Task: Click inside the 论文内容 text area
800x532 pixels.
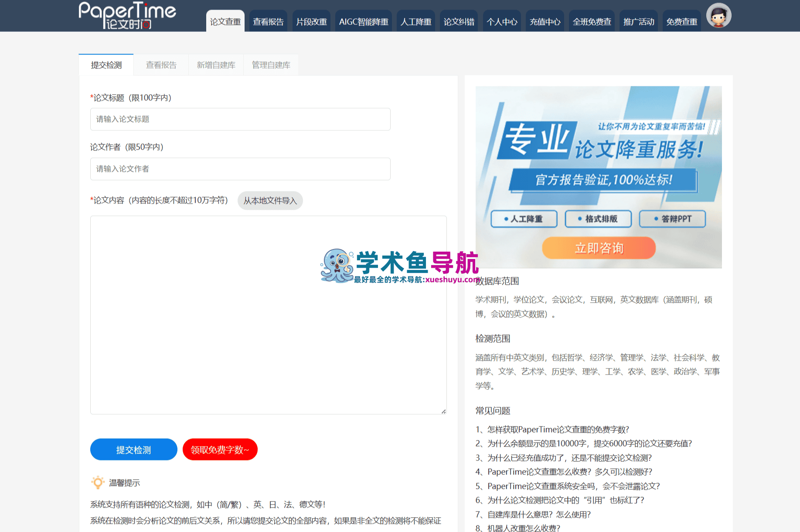Action: pyautogui.click(x=269, y=315)
